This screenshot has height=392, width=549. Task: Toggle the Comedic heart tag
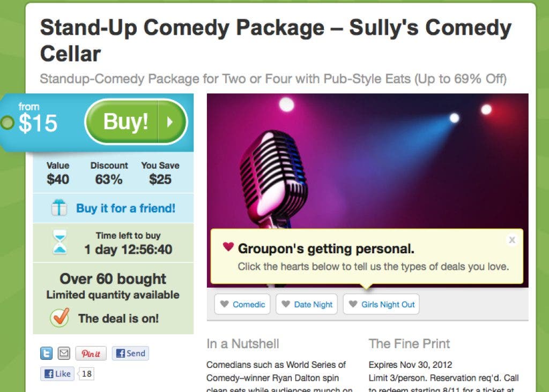pyautogui.click(x=242, y=304)
